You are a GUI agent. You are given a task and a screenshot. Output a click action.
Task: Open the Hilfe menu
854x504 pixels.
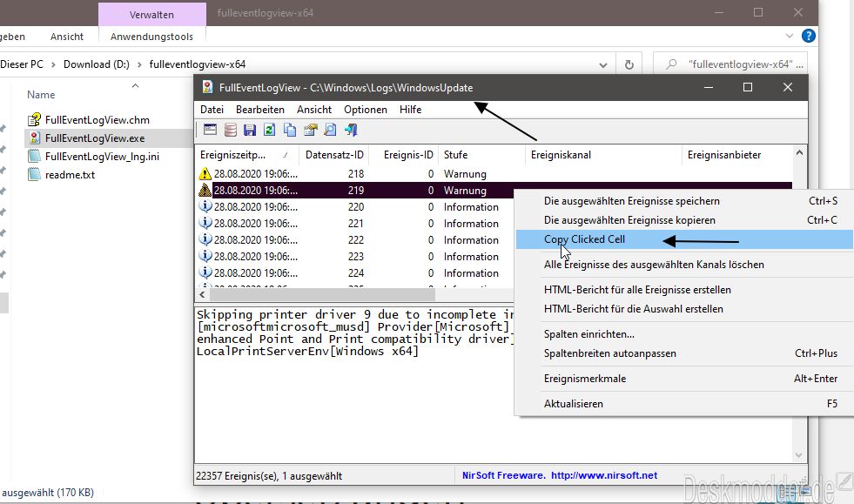411,110
